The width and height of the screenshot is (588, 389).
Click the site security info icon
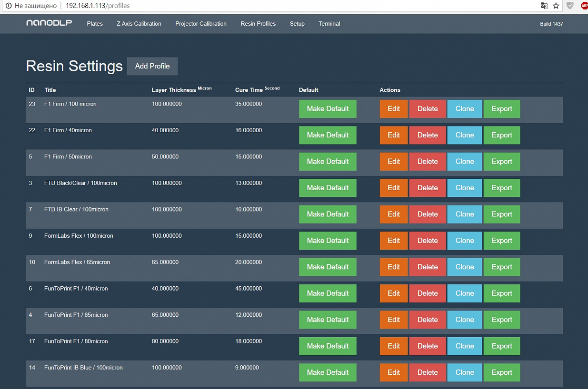click(8, 6)
